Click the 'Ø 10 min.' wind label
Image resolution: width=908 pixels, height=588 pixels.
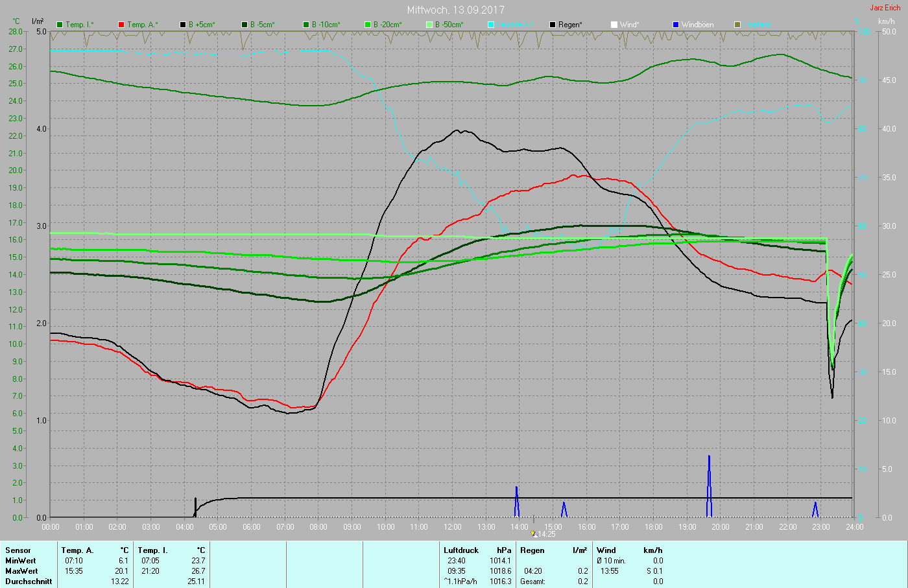point(611,561)
